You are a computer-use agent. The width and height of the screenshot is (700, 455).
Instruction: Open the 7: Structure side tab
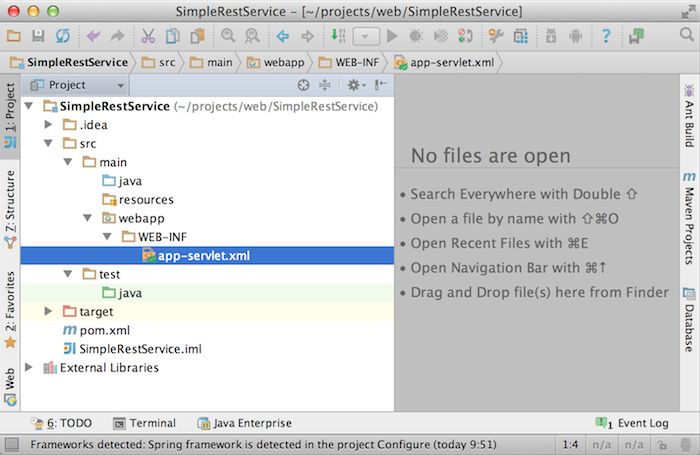(x=10, y=209)
